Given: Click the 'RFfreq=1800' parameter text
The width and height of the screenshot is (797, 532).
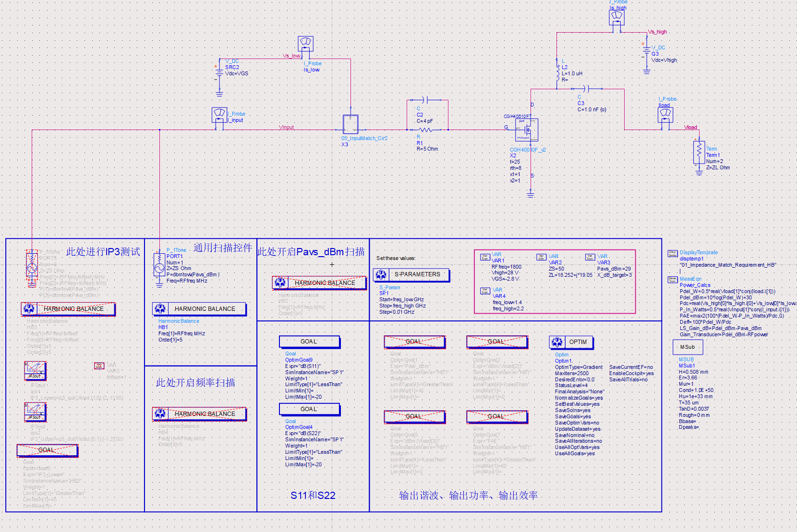Looking at the screenshot, I should coord(507,267).
